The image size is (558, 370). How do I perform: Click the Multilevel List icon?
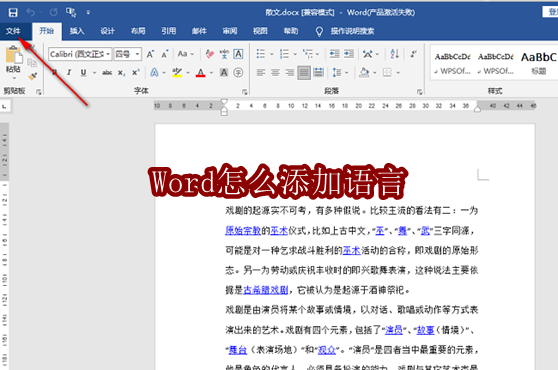tap(308, 54)
